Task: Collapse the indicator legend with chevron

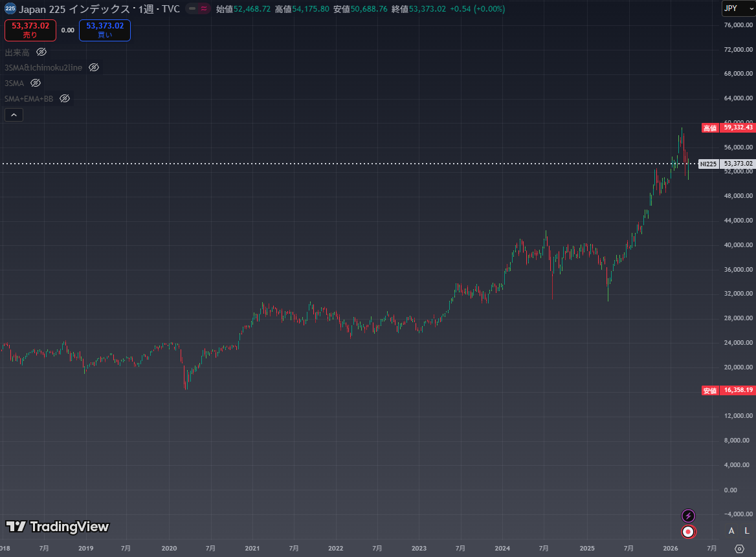Action: click(14, 115)
